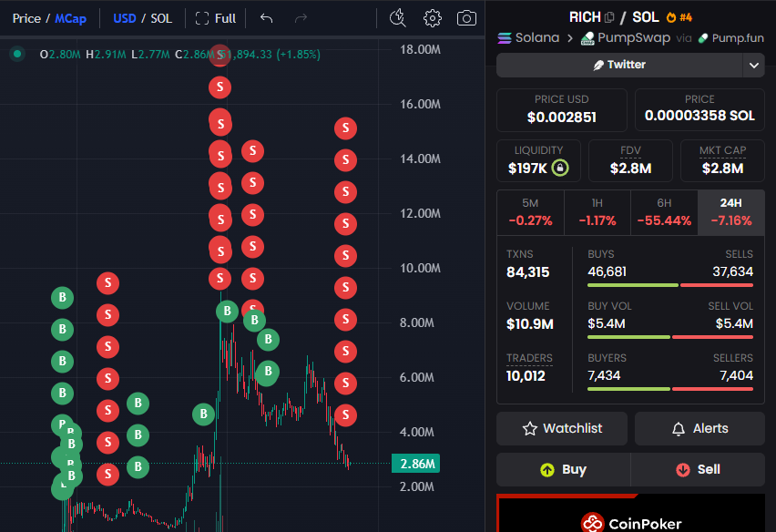The height and width of the screenshot is (532, 776).
Task: Click the buys versus sells ratio bar
Action: 670,285
